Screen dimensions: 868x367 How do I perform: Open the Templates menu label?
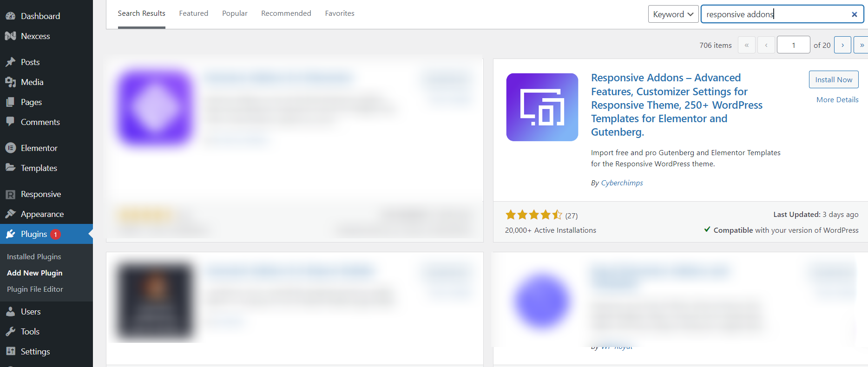pos(39,168)
